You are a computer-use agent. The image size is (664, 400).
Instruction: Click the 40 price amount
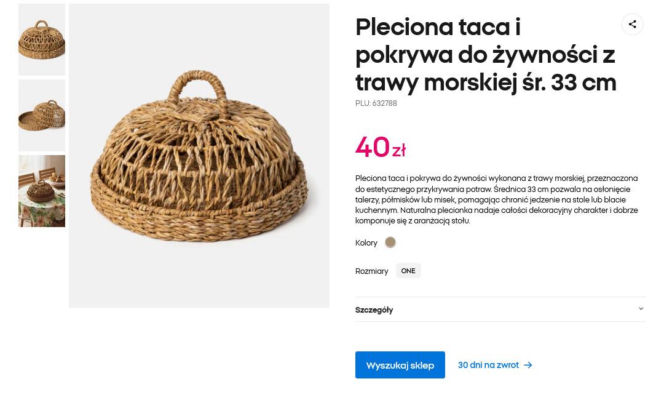point(371,146)
